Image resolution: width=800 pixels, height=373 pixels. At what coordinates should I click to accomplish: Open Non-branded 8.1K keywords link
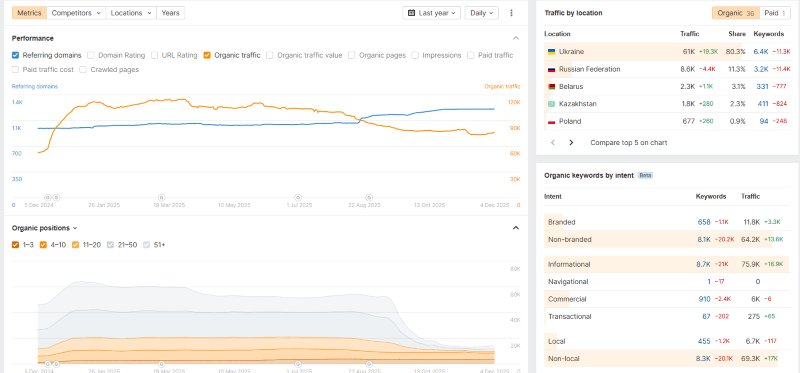tap(704, 239)
